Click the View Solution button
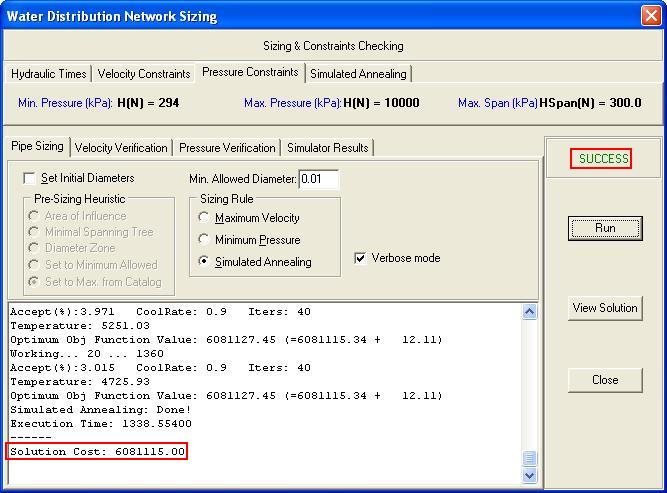Screen dimensions: 667x493 [605, 308]
